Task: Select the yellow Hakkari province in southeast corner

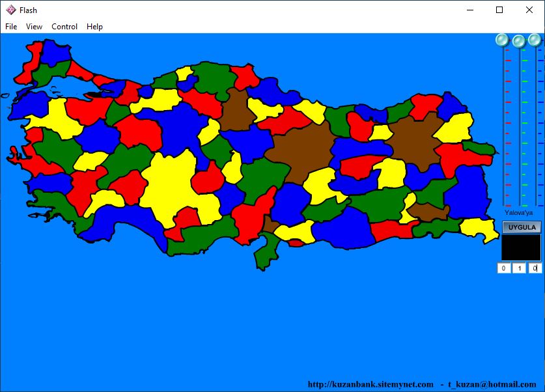Action: [479, 228]
